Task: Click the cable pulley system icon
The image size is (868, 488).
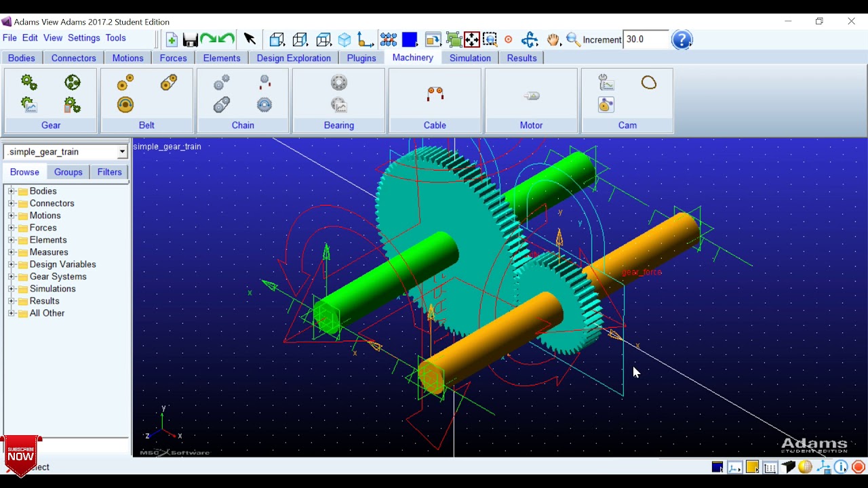Action: point(435,94)
